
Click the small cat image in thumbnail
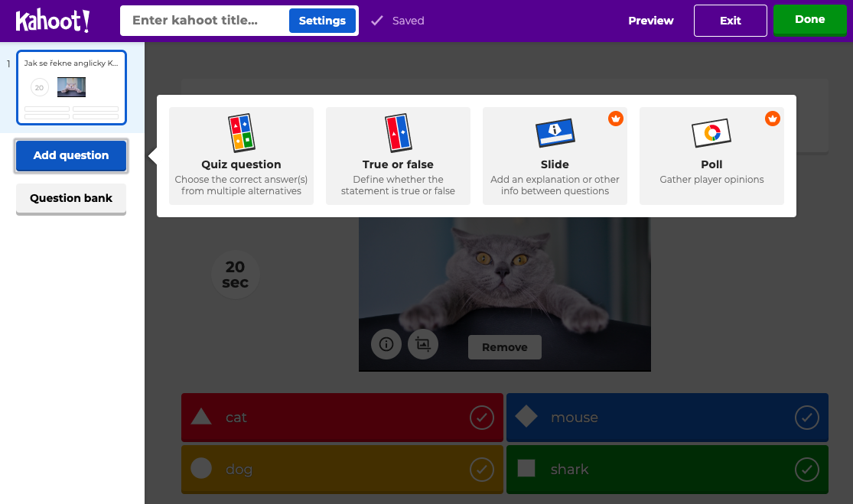pos(71,87)
